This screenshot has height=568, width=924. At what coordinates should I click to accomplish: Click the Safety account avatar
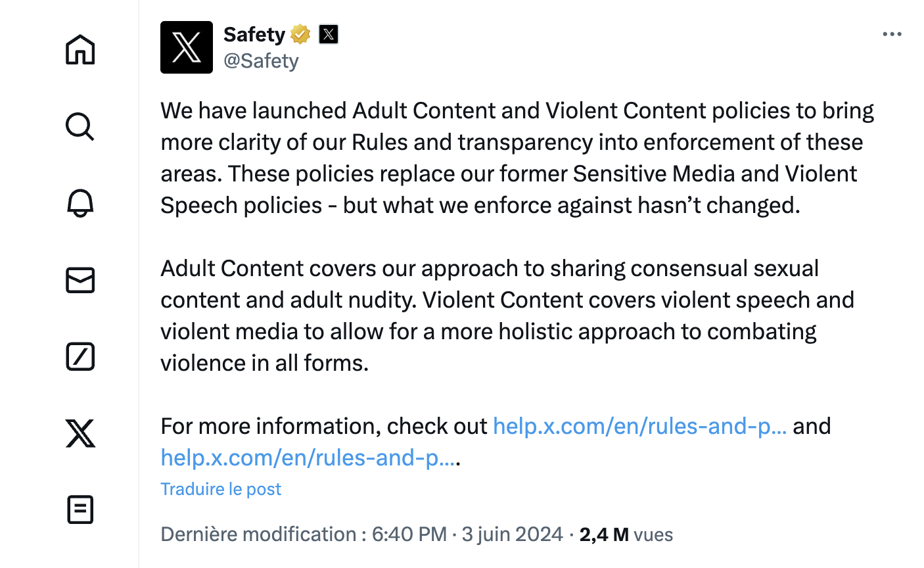[x=187, y=47]
